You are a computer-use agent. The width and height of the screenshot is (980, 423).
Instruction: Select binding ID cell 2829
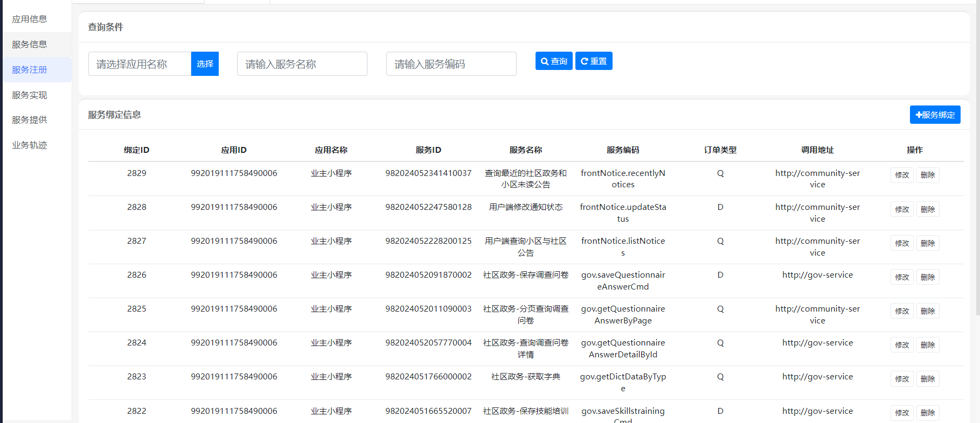pyautogui.click(x=137, y=173)
